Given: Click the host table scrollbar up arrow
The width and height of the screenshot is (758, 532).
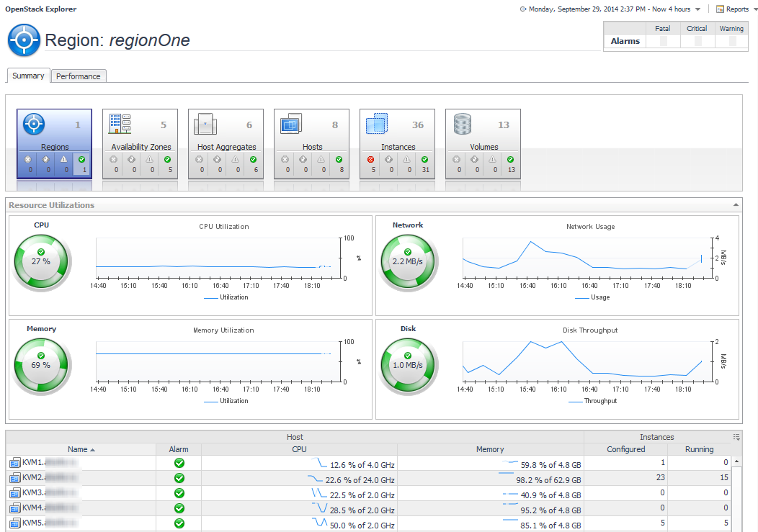Looking at the screenshot, I should click(x=736, y=461).
